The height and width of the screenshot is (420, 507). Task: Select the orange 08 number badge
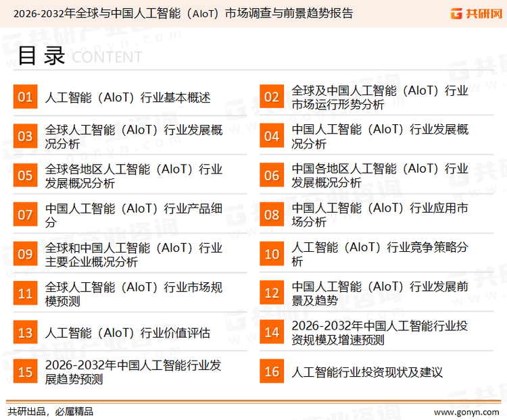272,215
